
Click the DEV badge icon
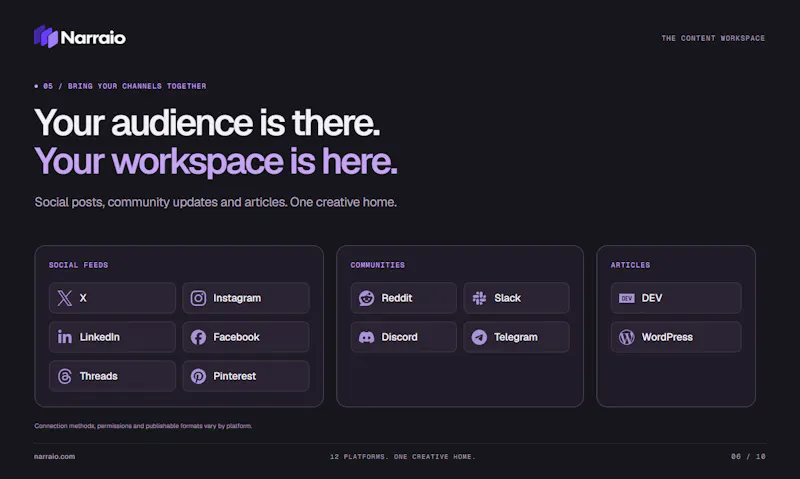tap(627, 298)
